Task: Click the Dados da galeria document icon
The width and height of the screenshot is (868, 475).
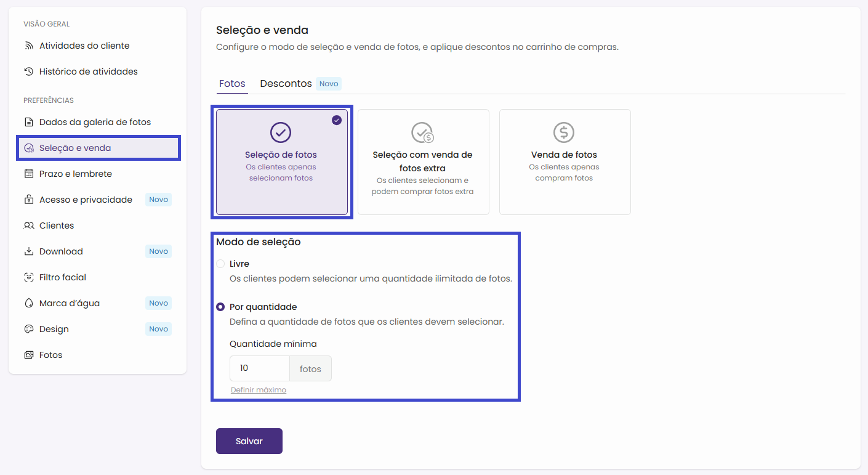Action: coord(28,122)
